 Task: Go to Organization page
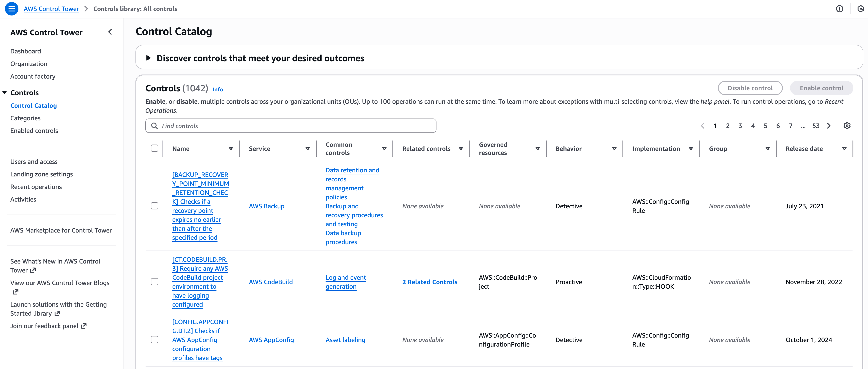pyautogui.click(x=29, y=64)
